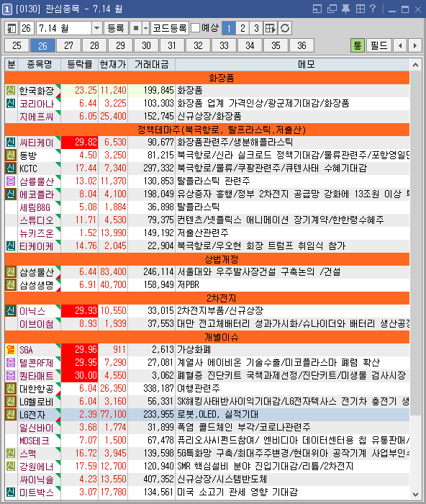
Task: Click the 메모 column header
Action: pyautogui.click(x=306, y=65)
